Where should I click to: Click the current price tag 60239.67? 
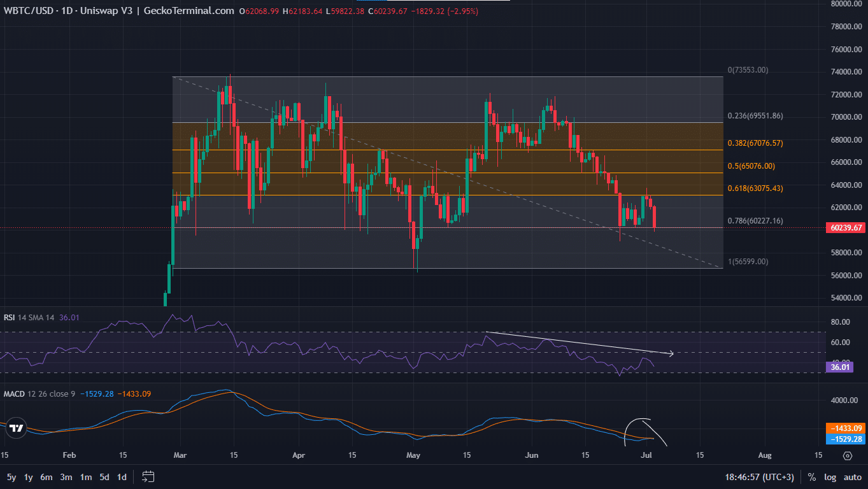[846, 227]
